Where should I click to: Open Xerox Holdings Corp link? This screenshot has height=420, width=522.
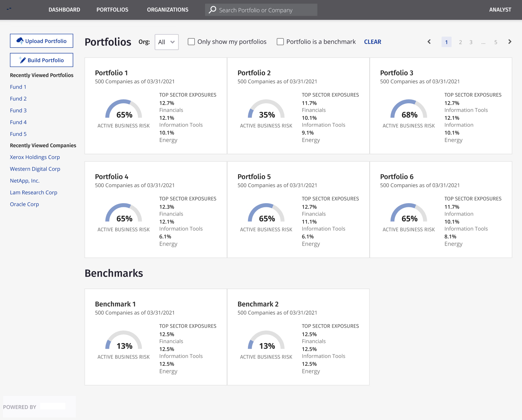35,157
